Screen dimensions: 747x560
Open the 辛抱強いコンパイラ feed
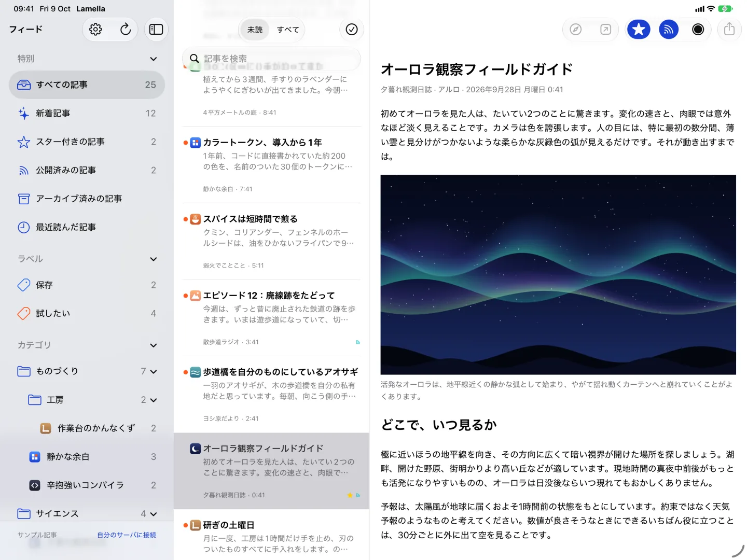point(87,485)
